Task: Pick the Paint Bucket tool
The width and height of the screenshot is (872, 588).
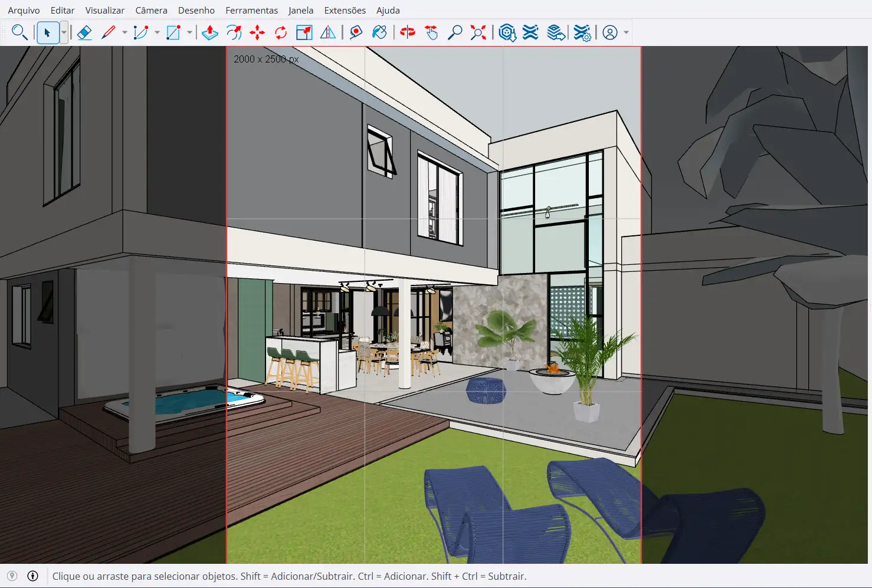Action: [x=379, y=32]
